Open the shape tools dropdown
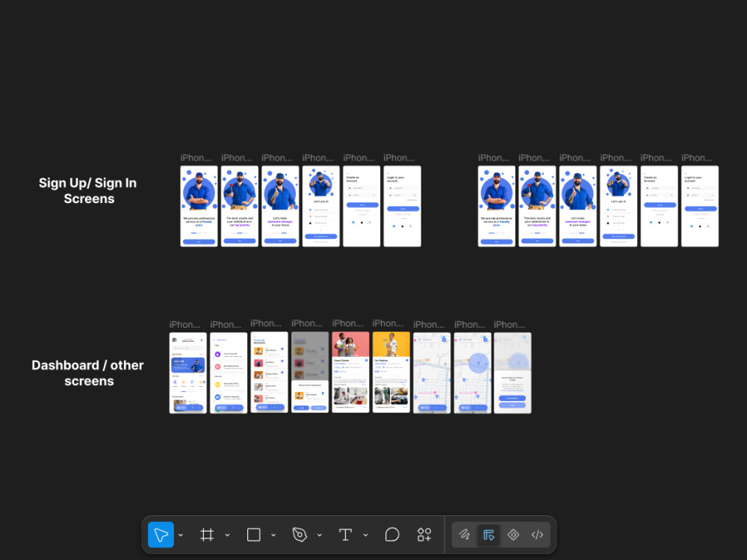The width and height of the screenshot is (747, 560). click(x=273, y=535)
